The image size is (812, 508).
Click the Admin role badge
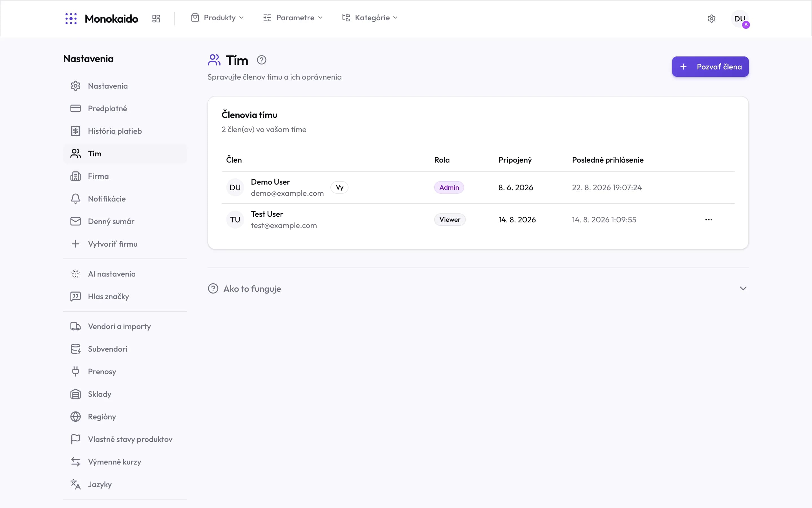coord(449,187)
